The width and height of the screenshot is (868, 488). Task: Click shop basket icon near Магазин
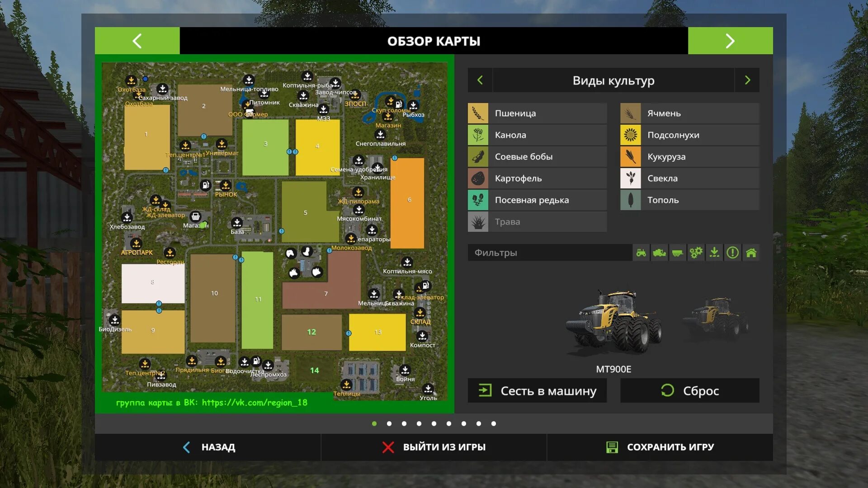pyautogui.click(x=196, y=216)
